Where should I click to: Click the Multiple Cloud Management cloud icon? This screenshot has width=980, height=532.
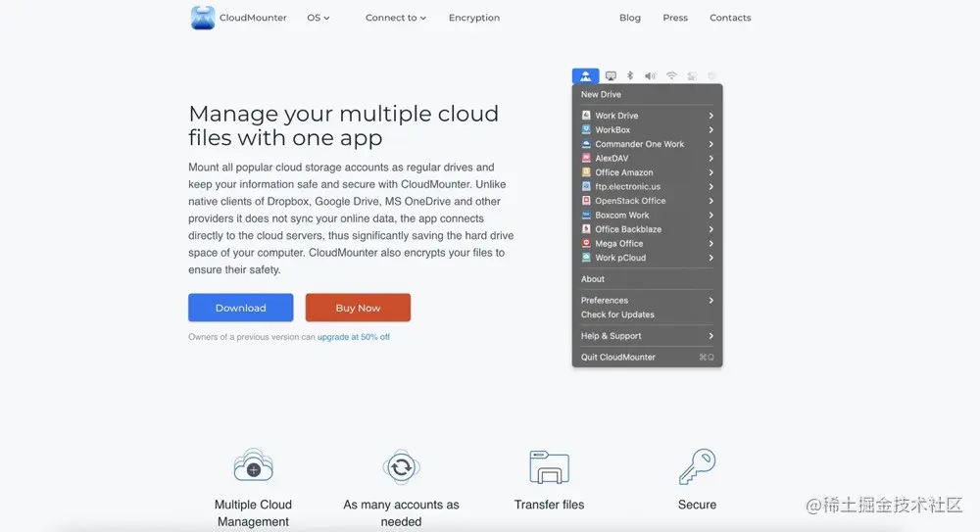tap(253, 465)
